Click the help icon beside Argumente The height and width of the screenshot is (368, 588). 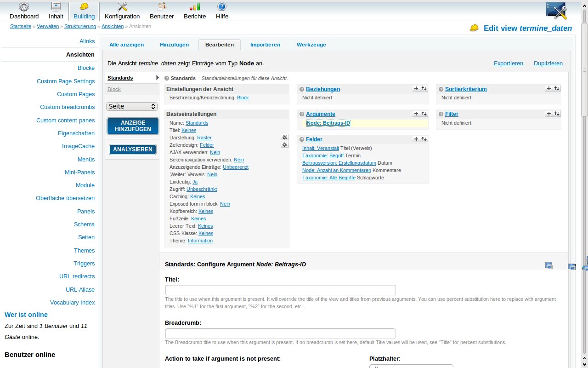click(302, 114)
